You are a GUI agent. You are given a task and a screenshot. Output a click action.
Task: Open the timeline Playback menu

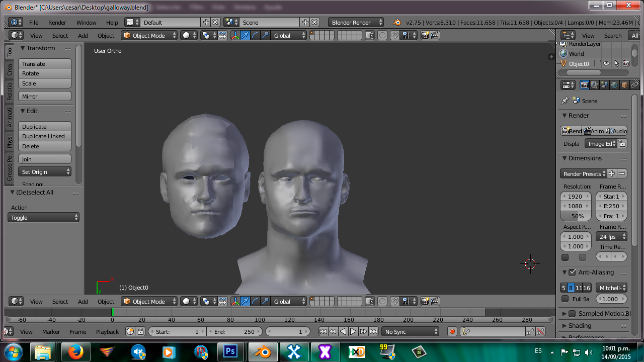click(x=108, y=331)
